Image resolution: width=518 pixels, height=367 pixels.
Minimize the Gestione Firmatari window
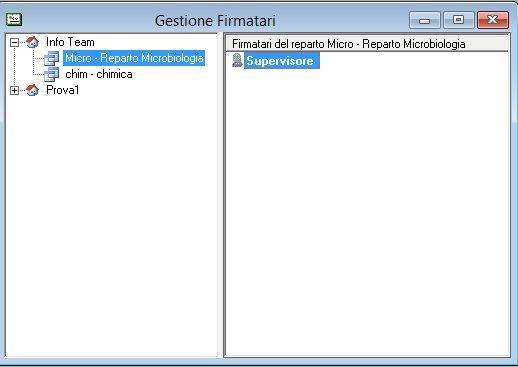pyautogui.click(x=425, y=20)
